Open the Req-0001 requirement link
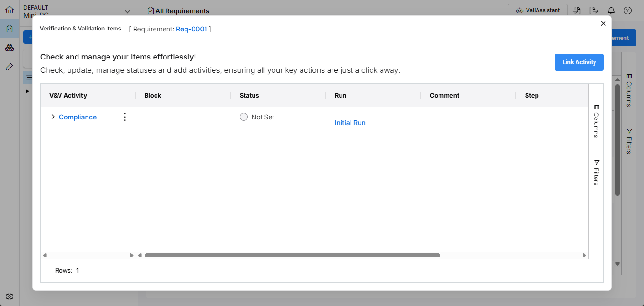Screen dimensions: 644x306 point(192,29)
